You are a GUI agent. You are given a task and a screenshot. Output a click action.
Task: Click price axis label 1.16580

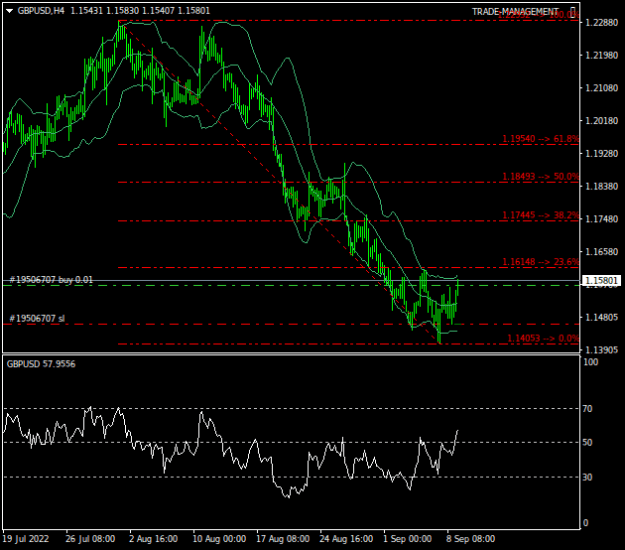pos(601,251)
